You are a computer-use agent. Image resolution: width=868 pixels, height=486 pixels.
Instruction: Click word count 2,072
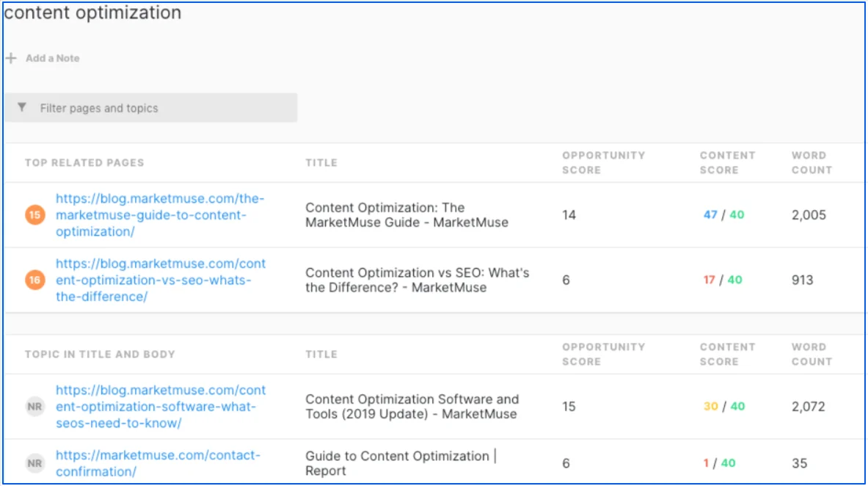pyautogui.click(x=809, y=406)
